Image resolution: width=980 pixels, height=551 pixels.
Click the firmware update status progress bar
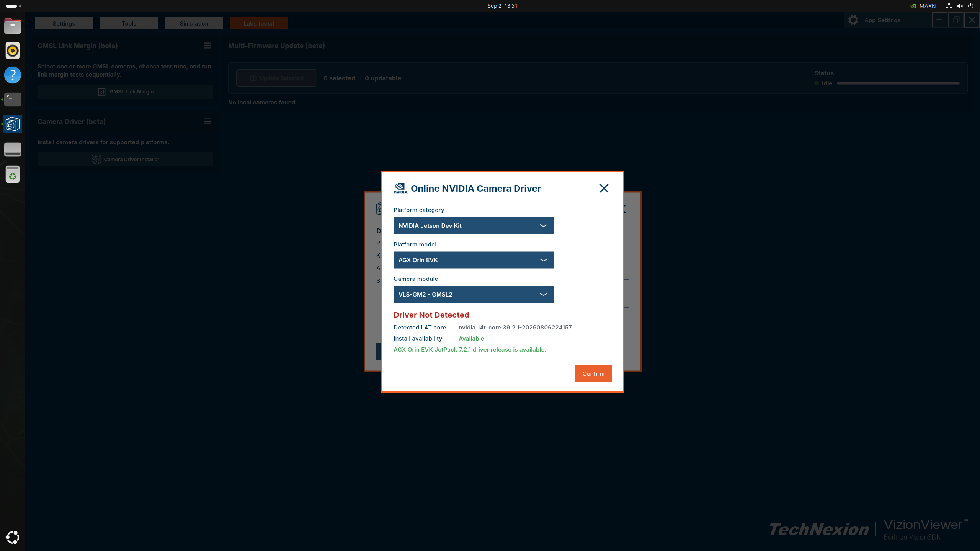click(x=898, y=83)
